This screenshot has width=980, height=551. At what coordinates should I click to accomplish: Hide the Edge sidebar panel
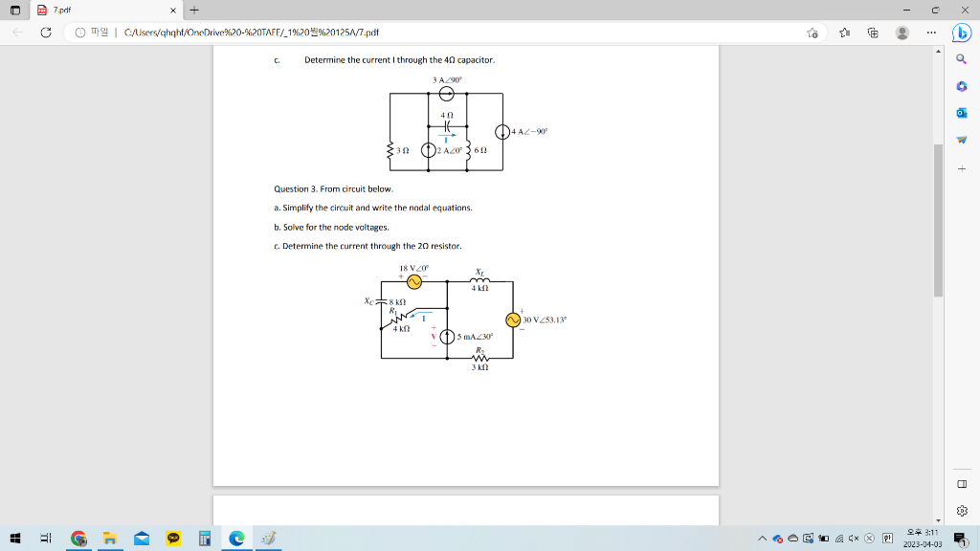[964, 486]
